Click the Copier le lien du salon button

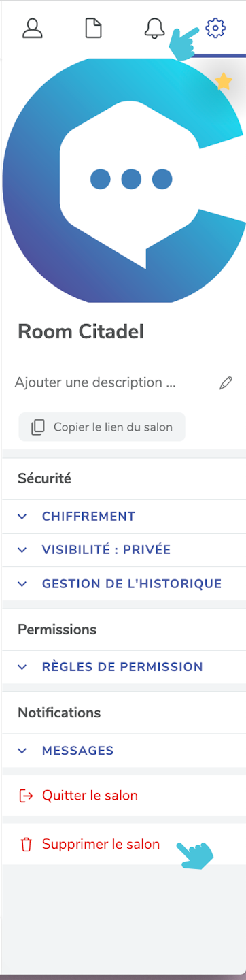point(102,427)
